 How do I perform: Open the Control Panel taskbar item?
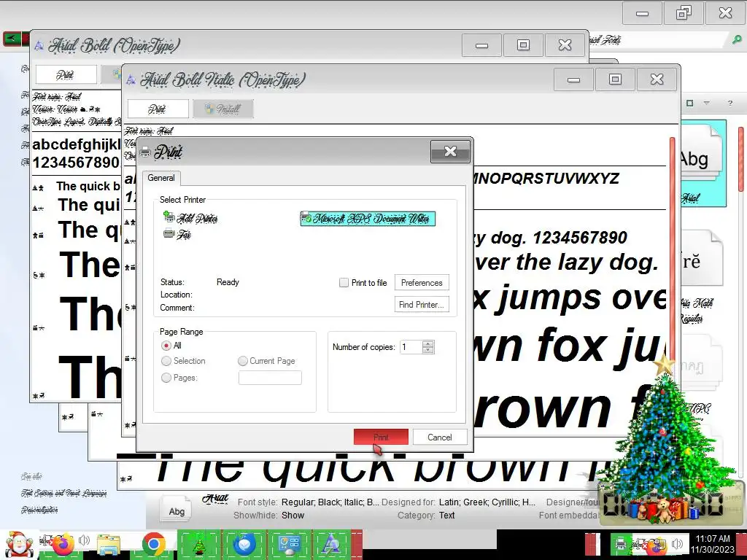click(289, 544)
